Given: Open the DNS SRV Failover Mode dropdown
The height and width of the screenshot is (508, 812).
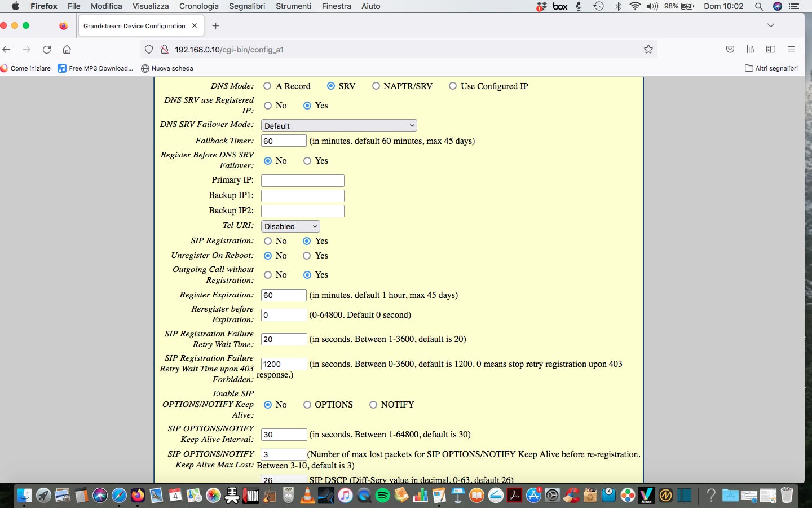Looking at the screenshot, I should point(339,126).
